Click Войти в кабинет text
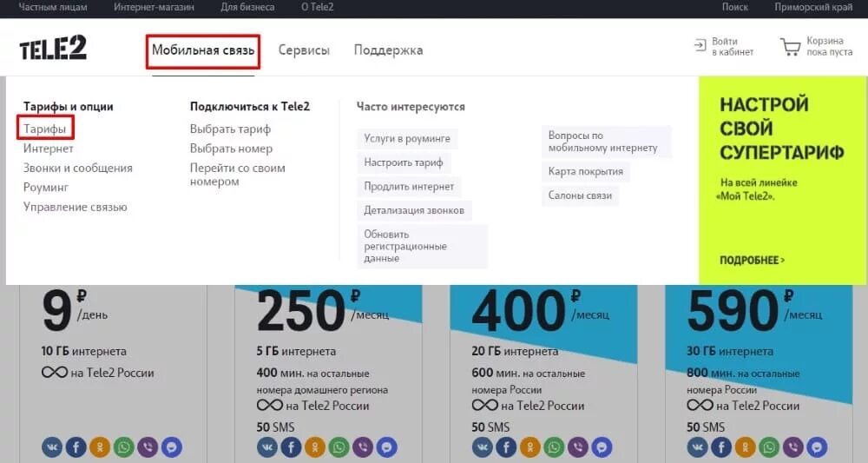Screen dimensions: 868x463 coord(733,47)
